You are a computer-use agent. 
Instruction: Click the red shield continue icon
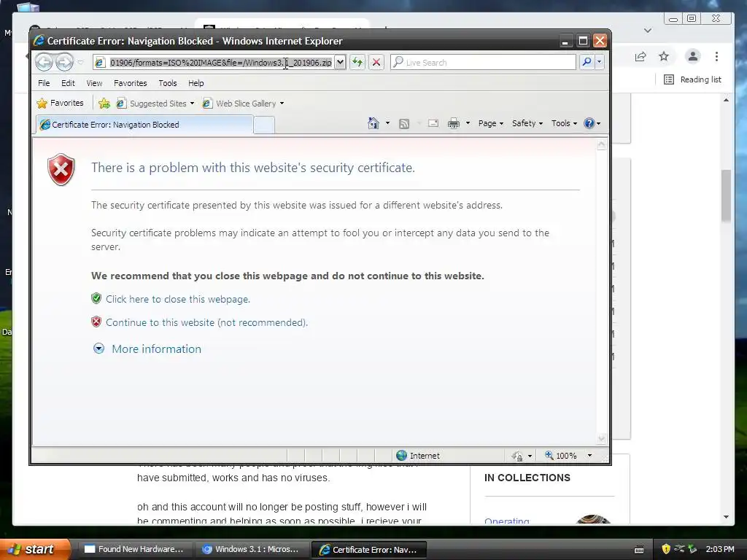tap(96, 322)
